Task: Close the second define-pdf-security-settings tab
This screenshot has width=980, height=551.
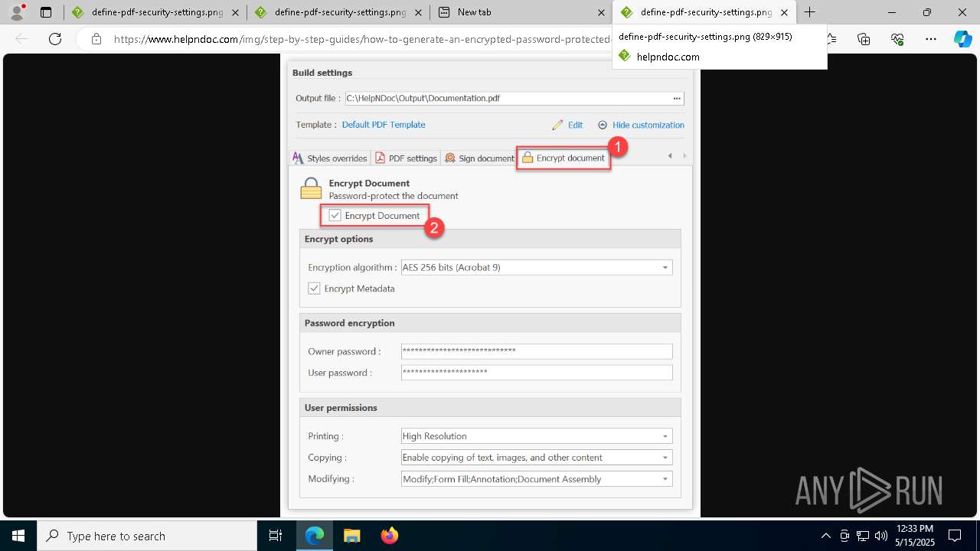Action: pyautogui.click(x=418, y=12)
